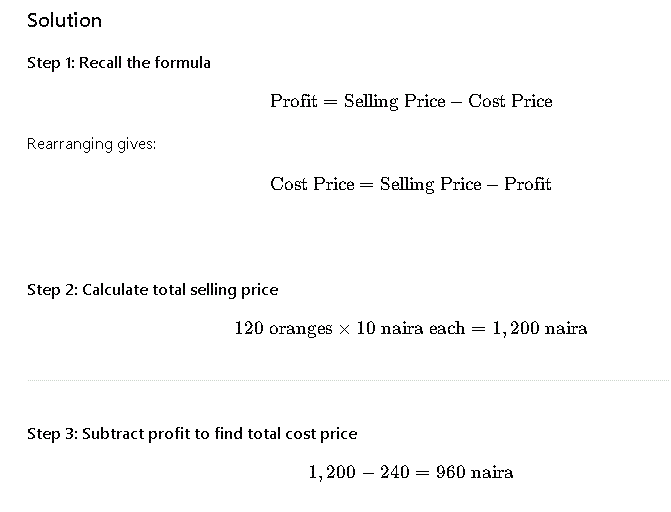
Task: Click the Profit equals Selling Price formula
Action: coord(411,101)
